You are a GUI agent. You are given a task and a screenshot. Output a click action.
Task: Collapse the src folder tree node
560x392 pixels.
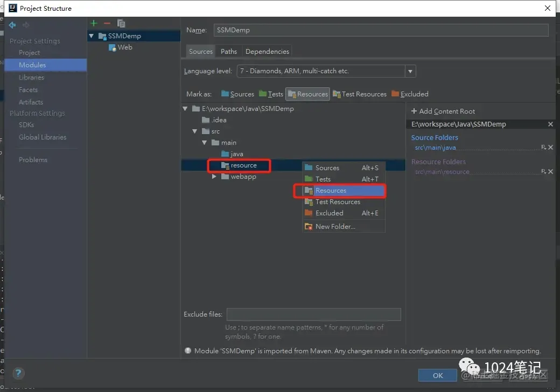coord(194,131)
